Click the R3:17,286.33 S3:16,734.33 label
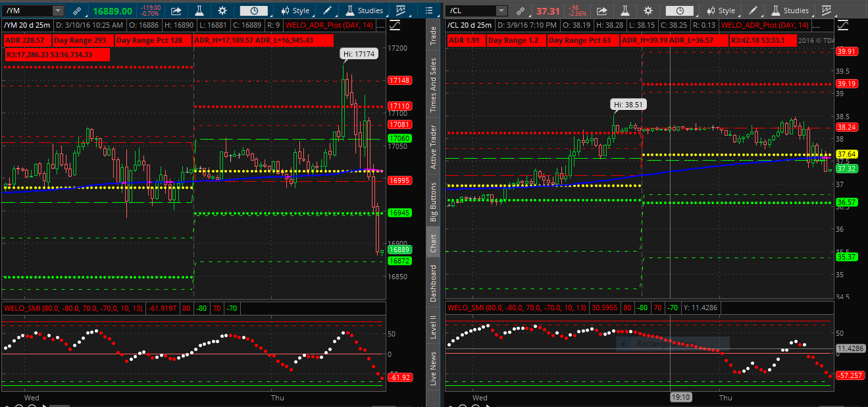 pos(57,55)
